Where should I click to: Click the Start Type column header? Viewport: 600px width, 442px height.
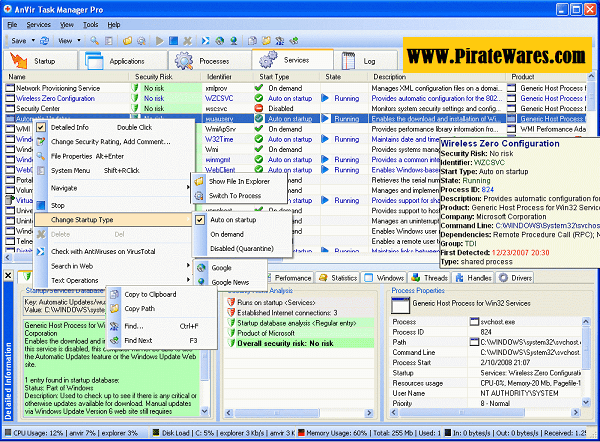[x=286, y=77]
